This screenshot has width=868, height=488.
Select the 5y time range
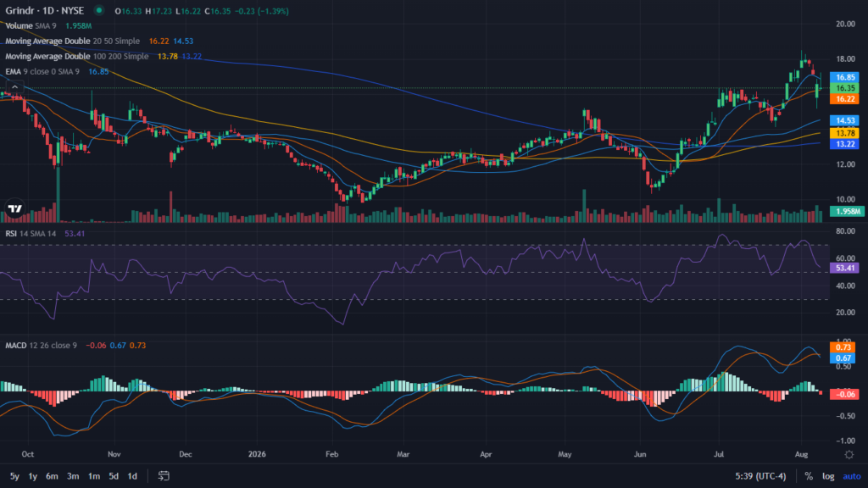click(x=15, y=476)
